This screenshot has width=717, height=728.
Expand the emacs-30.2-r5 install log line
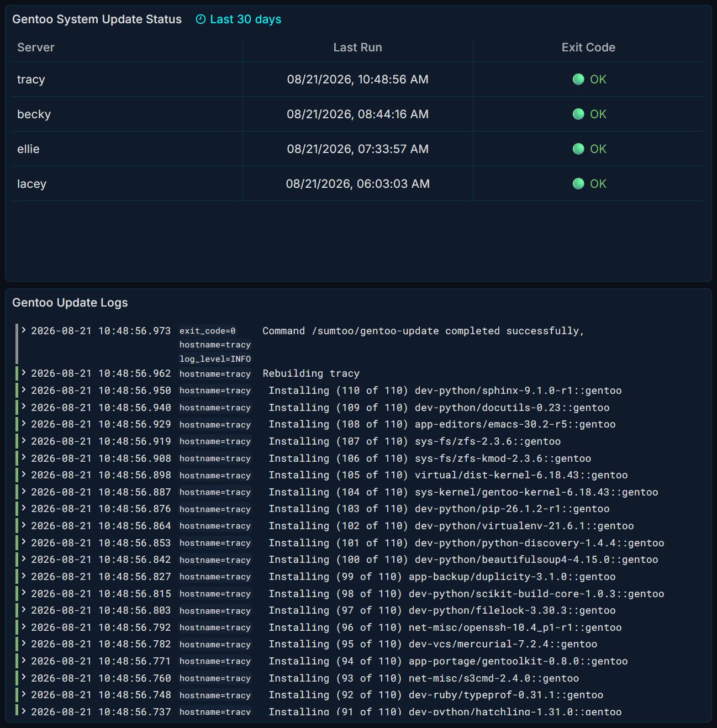click(24, 424)
